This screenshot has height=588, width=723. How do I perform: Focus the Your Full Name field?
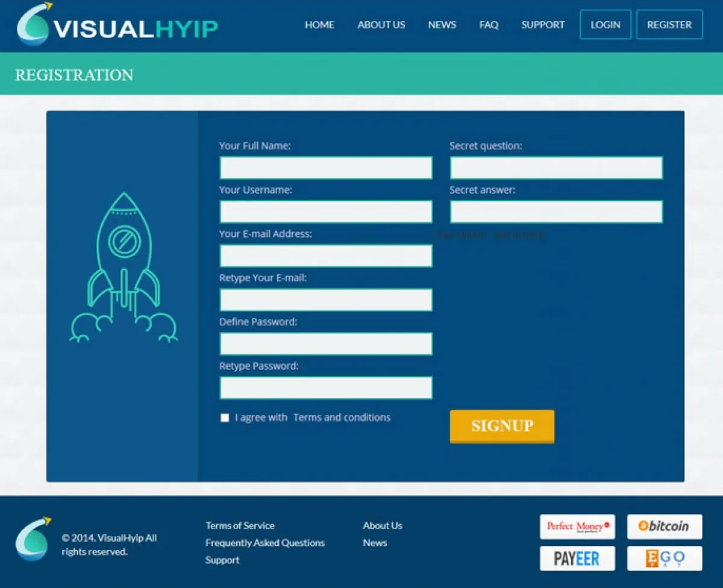tap(326, 167)
